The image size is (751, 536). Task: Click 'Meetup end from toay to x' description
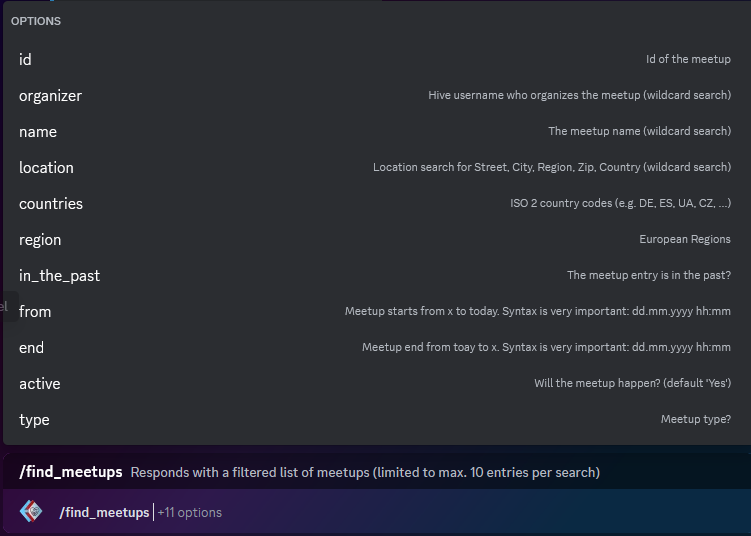point(546,347)
